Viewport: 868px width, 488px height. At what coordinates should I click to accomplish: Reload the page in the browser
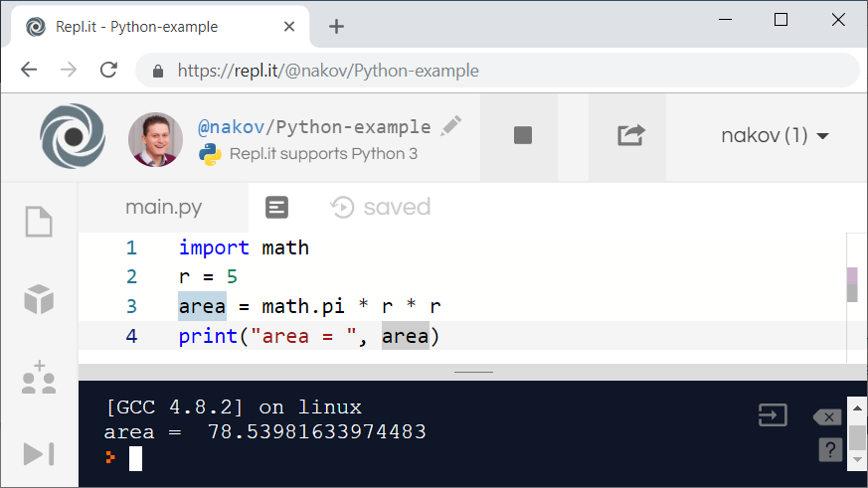109,71
